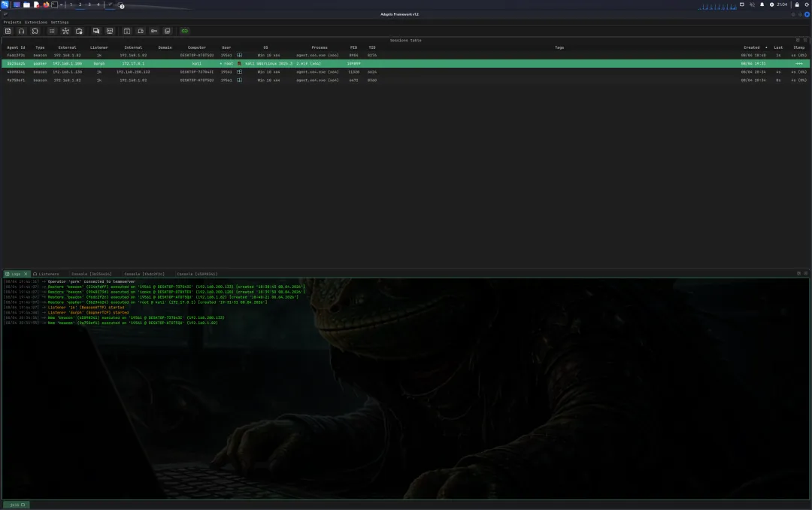This screenshot has height=510, width=812.
Task: Open the Projects menu
Action: (13, 23)
